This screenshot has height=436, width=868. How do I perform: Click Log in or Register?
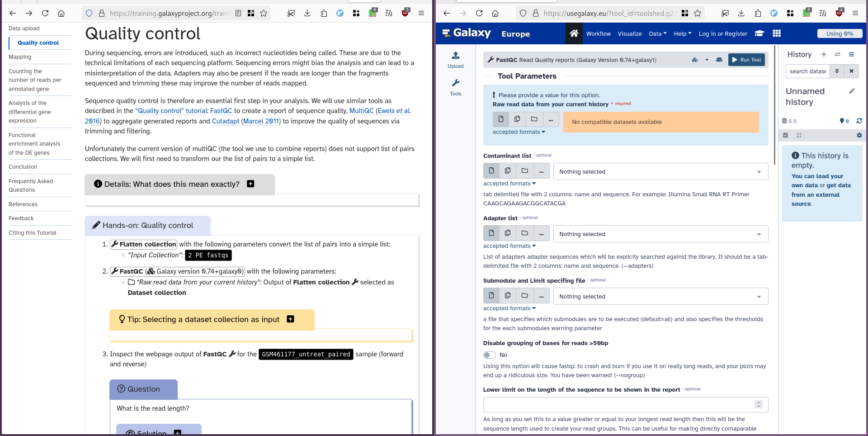coord(723,33)
